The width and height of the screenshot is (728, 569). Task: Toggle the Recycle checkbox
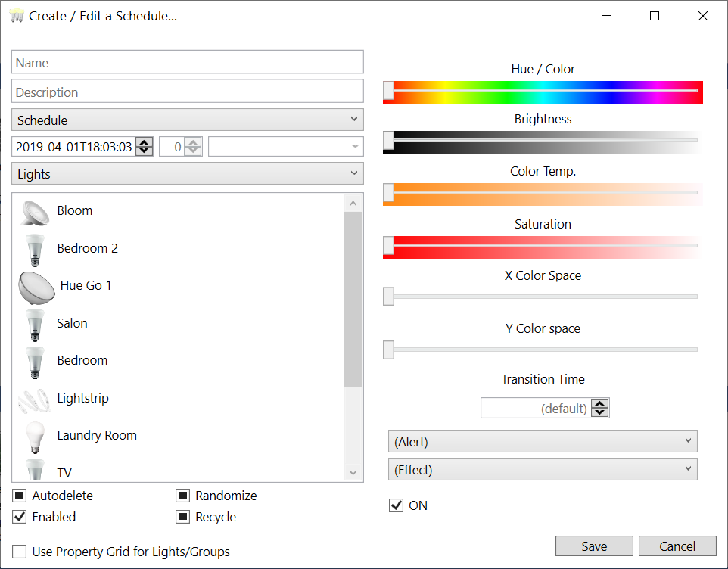[x=183, y=517]
